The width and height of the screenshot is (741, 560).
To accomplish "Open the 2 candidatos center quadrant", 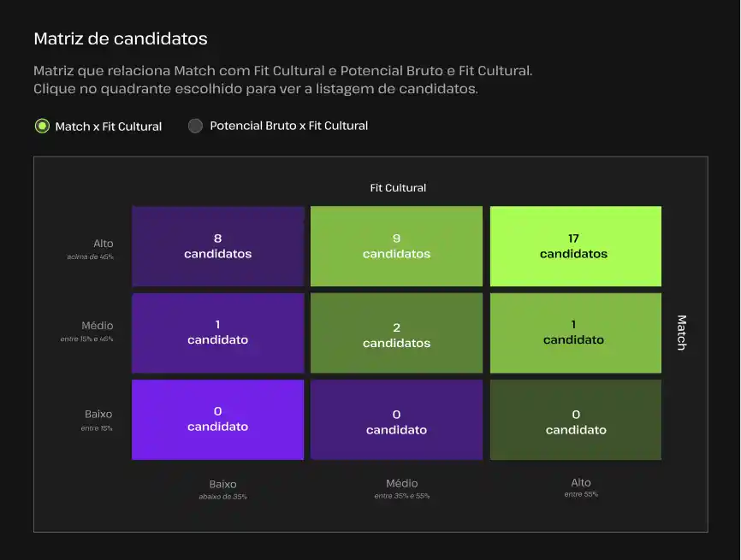I will tap(396, 334).
